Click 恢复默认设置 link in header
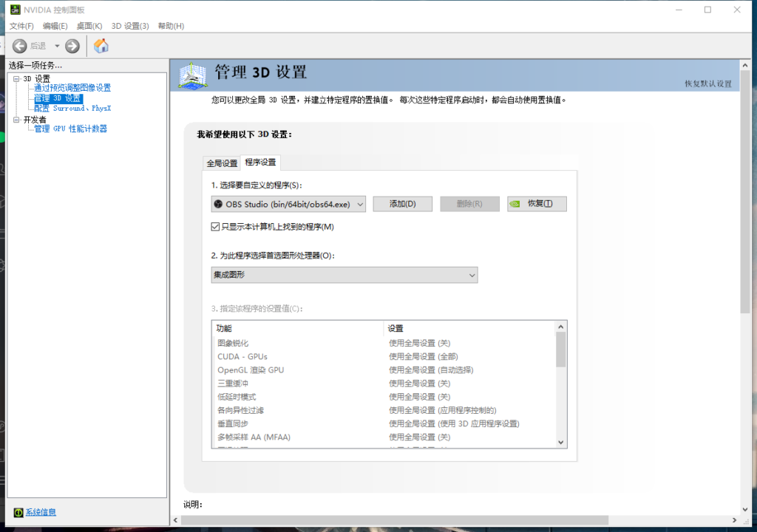This screenshot has width=757, height=532. point(707,83)
